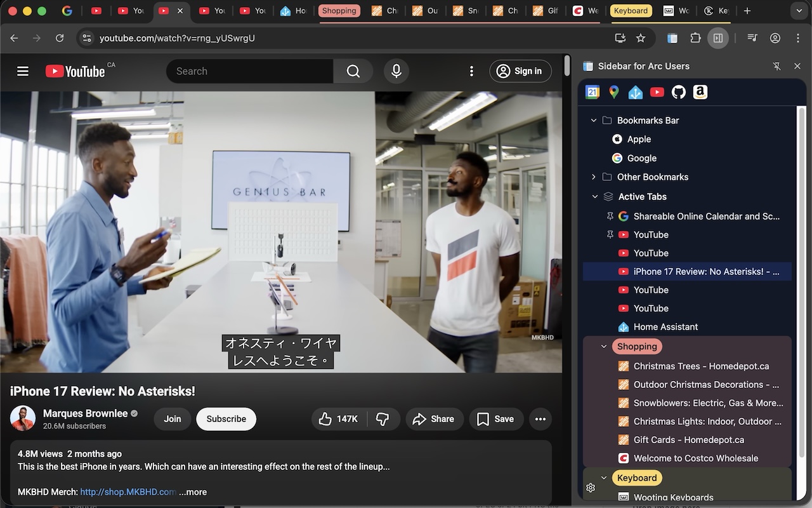
Task: Go back with the browser back arrow
Action: pyautogui.click(x=15, y=38)
